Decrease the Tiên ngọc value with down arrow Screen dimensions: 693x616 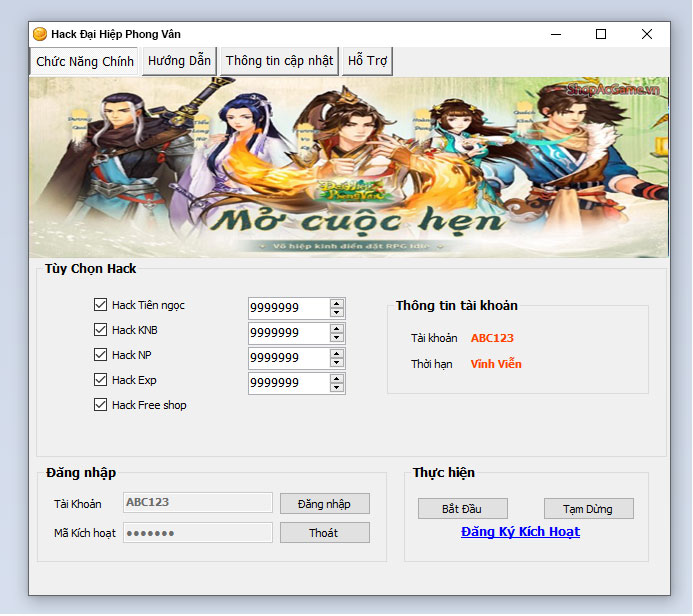[337, 312]
